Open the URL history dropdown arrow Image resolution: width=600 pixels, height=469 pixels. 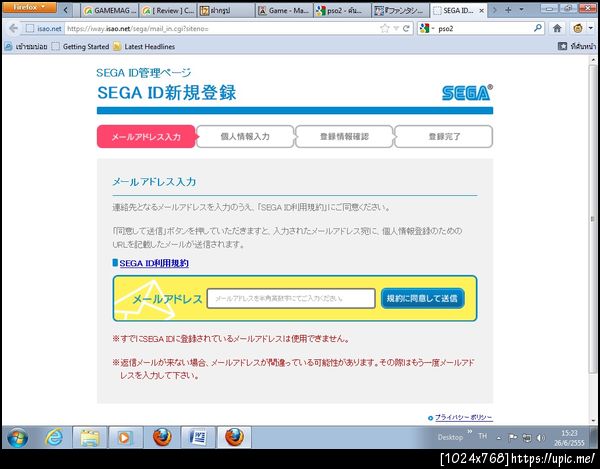point(396,28)
